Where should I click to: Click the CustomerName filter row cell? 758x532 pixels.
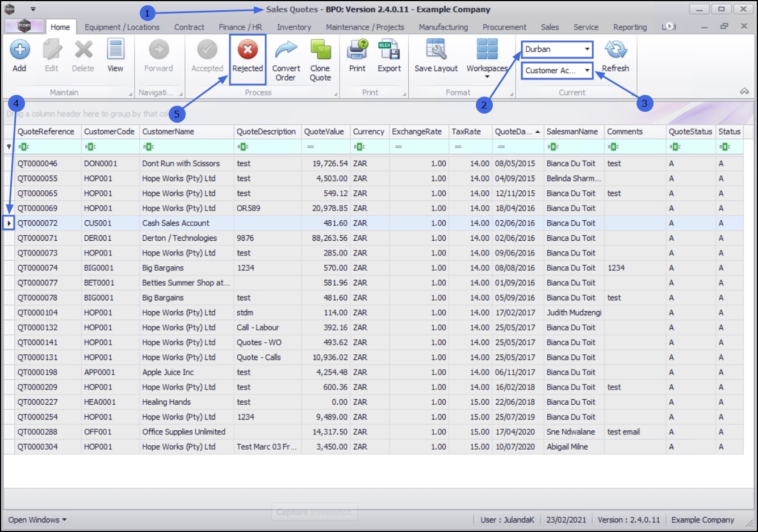(187, 146)
